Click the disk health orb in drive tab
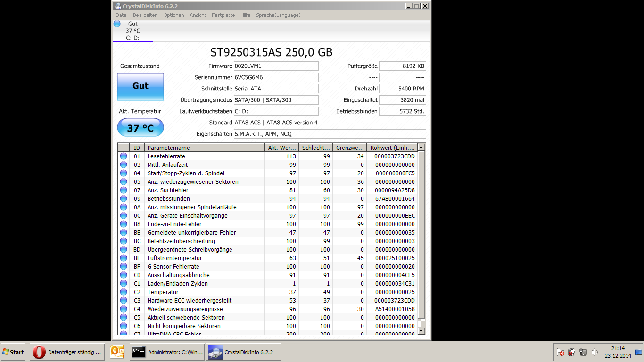Viewport: 644px width, 362px height. tap(117, 24)
